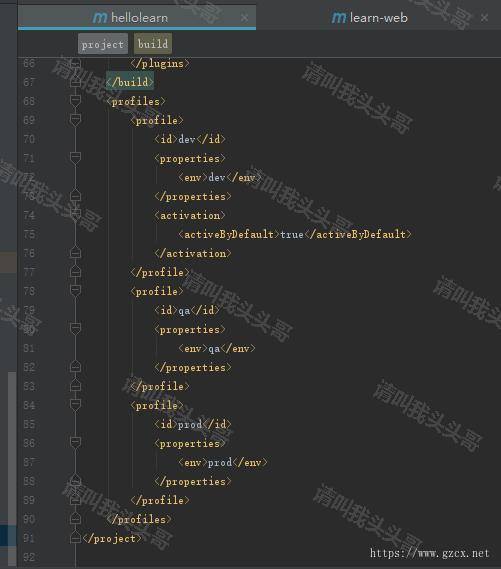Screen dimensions: 501x569
Task: Click the id prod line
Action: pyautogui.click(x=193, y=424)
